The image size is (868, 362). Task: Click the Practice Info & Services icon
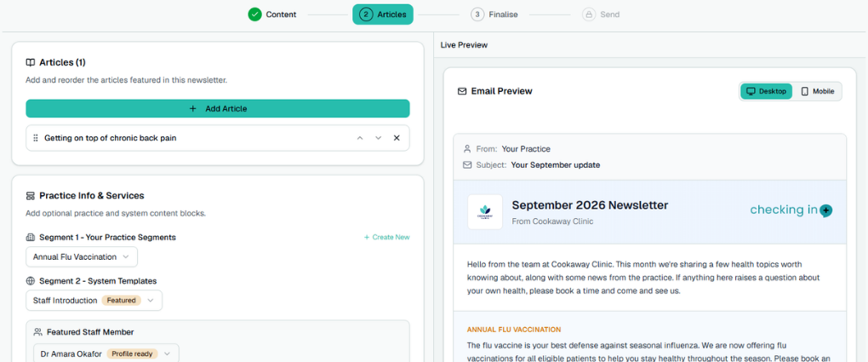[x=31, y=196]
